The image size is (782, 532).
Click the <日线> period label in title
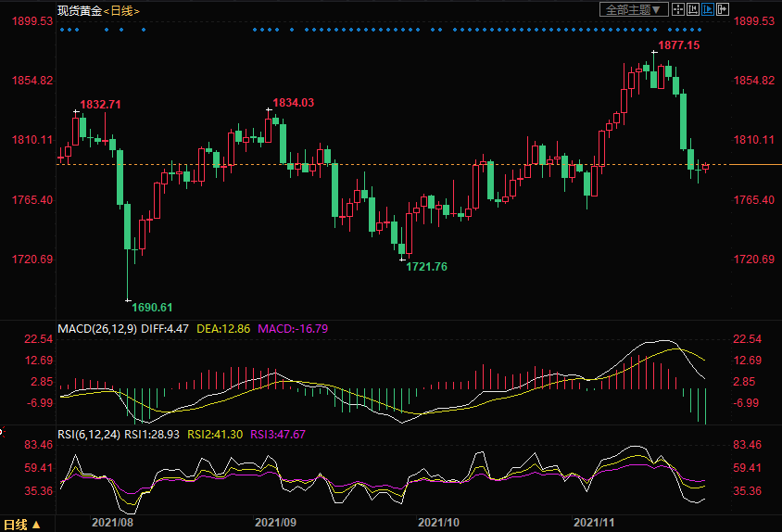tap(120, 10)
